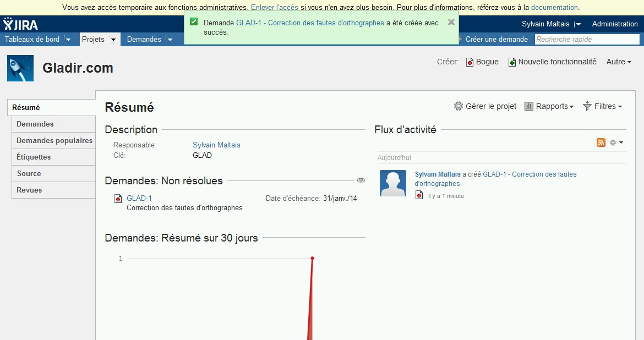644x340 pixels.
Task: Toggle the eye icon for Demandes Non résolues
Action: 361,180
